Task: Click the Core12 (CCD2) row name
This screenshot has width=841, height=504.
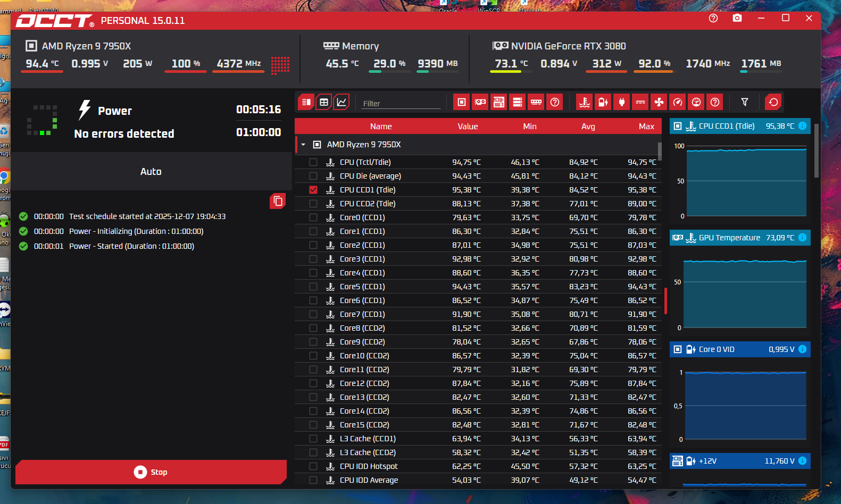Action: coord(364,383)
